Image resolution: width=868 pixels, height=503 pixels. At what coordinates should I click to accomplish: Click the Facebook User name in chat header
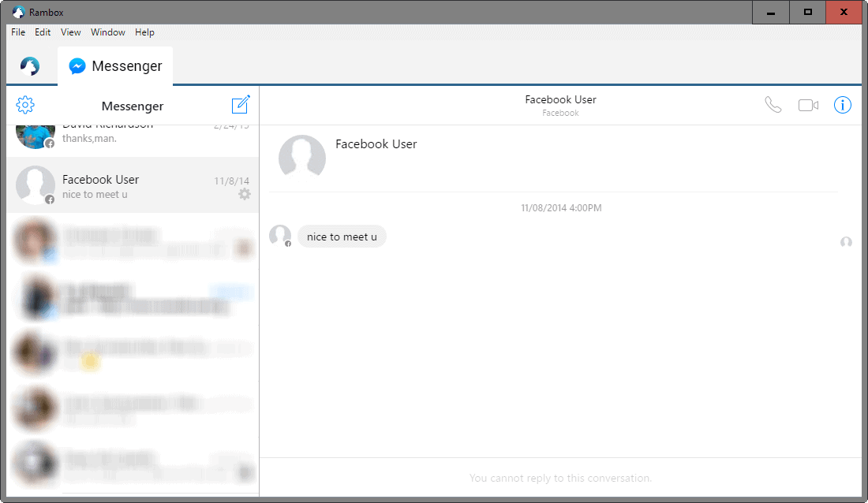click(x=561, y=99)
